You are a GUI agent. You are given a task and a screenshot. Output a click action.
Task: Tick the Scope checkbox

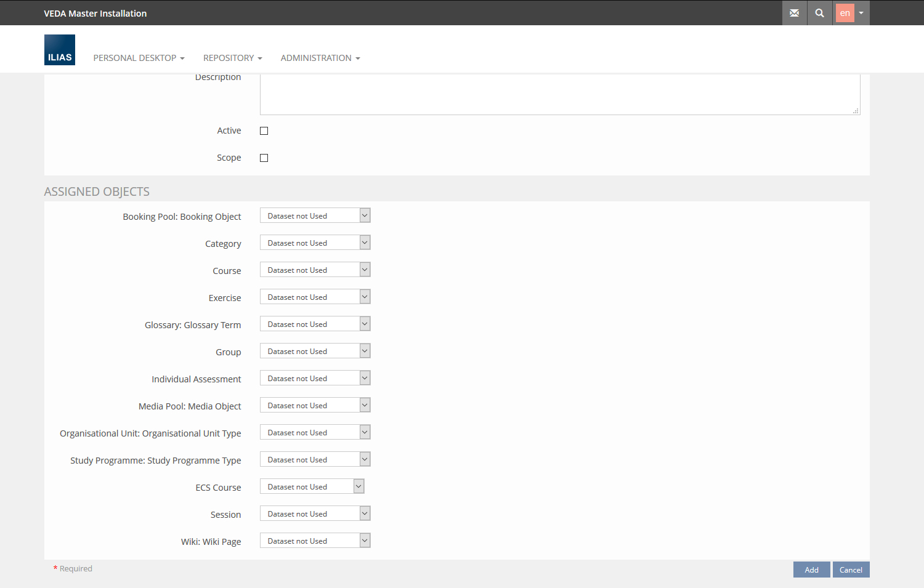264,158
